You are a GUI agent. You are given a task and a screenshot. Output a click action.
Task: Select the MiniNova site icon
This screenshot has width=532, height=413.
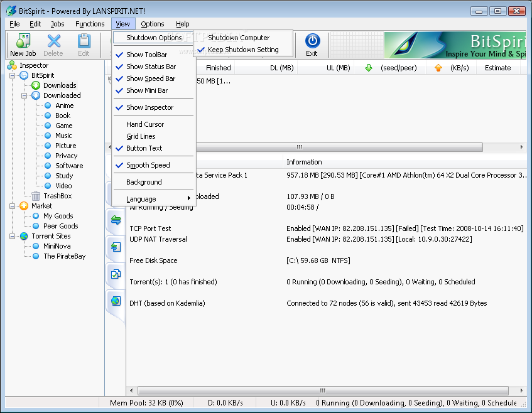pos(36,246)
